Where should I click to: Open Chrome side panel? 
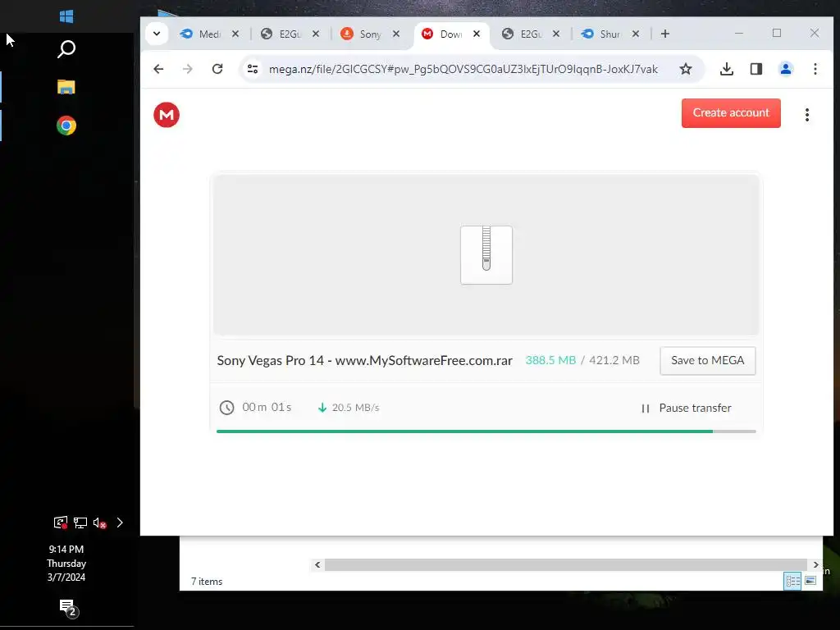pyautogui.click(x=756, y=69)
